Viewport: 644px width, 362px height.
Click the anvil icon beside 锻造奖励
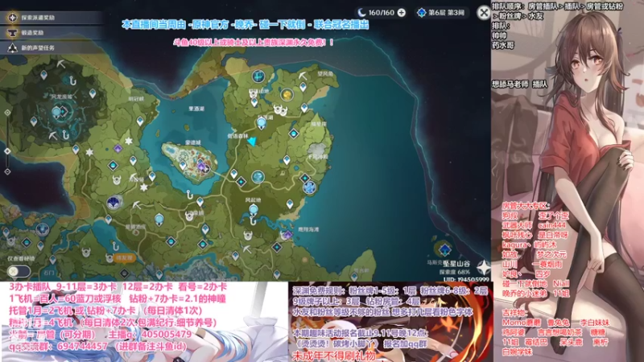(13, 33)
